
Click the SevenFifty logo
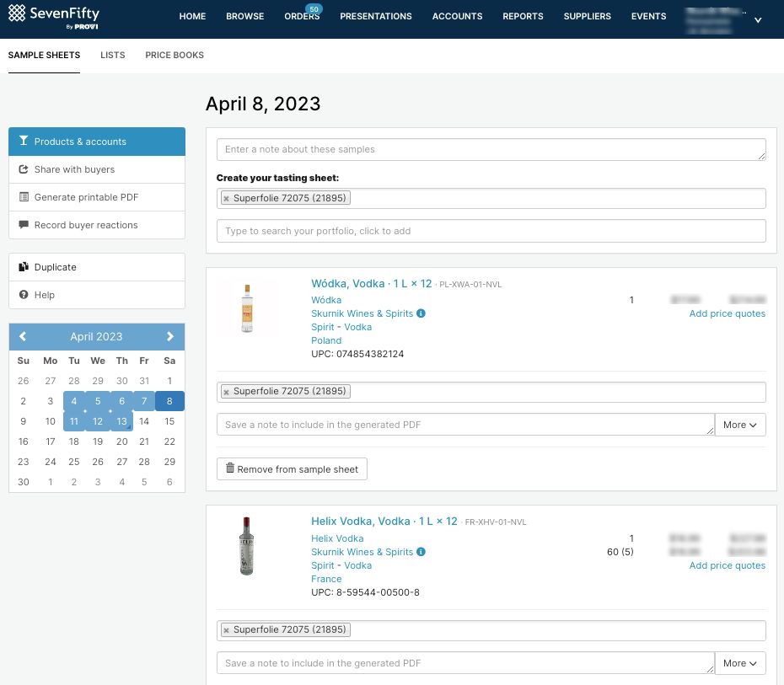coord(55,17)
